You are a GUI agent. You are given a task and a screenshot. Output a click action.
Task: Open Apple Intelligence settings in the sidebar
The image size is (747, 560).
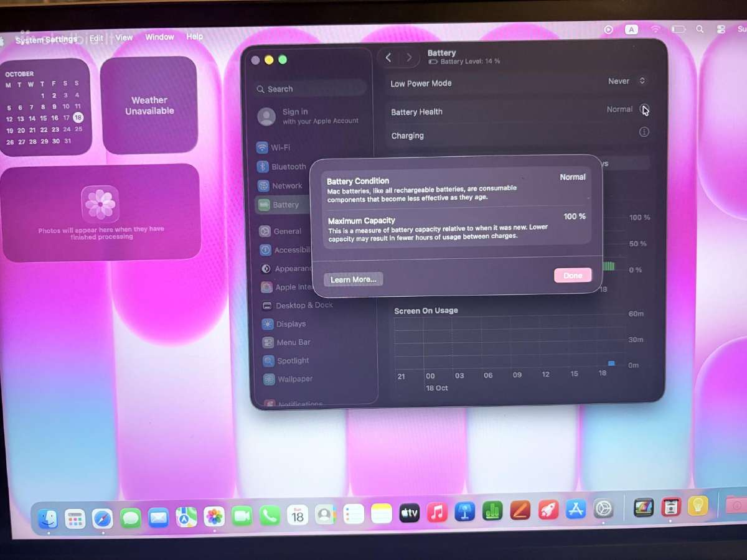click(x=288, y=287)
